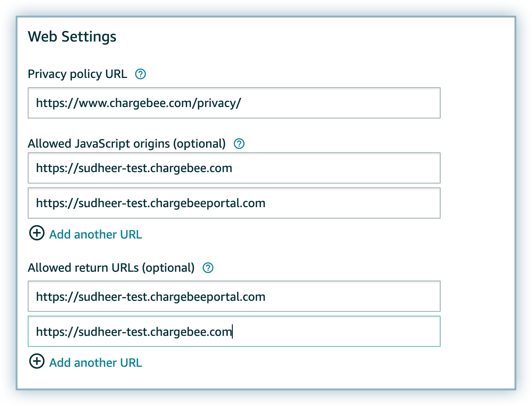The height and width of the screenshot is (406, 532).
Task: Add another URL under JavaScript origins
Action: pyautogui.click(x=95, y=234)
